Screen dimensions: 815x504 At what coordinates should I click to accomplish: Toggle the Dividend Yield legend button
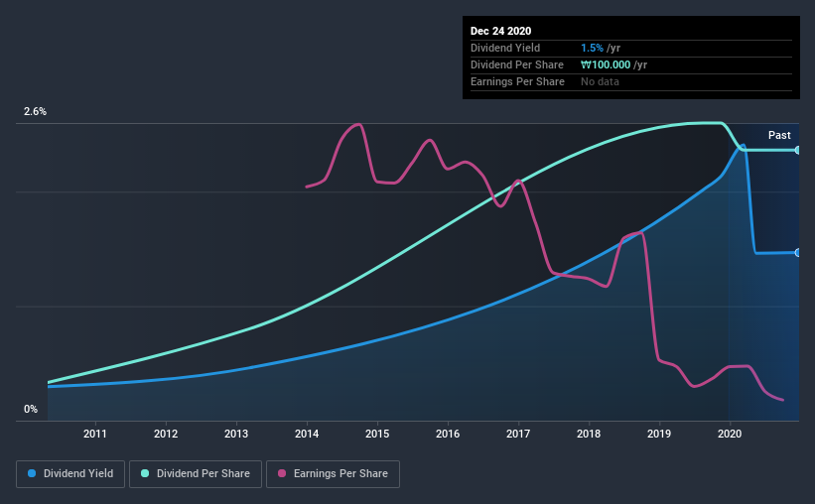tap(70, 474)
